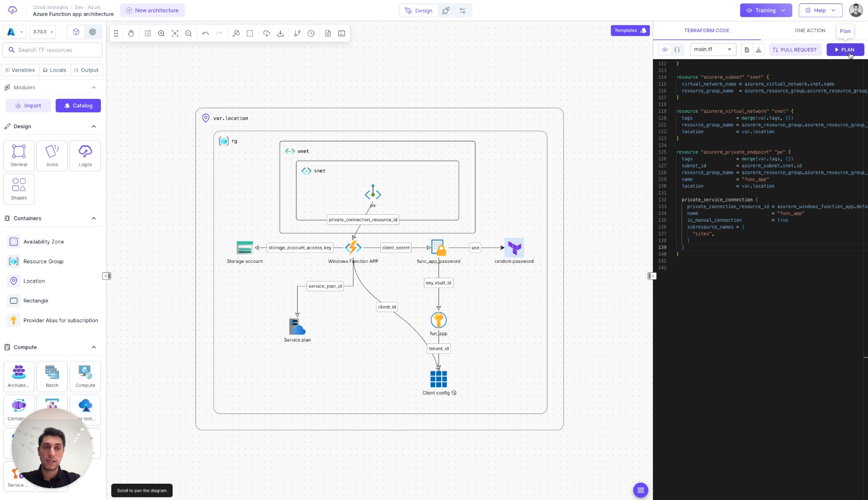Image resolution: width=868 pixels, height=500 pixels.
Task: Toggle the code preview eye icon
Action: coord(665,50)
